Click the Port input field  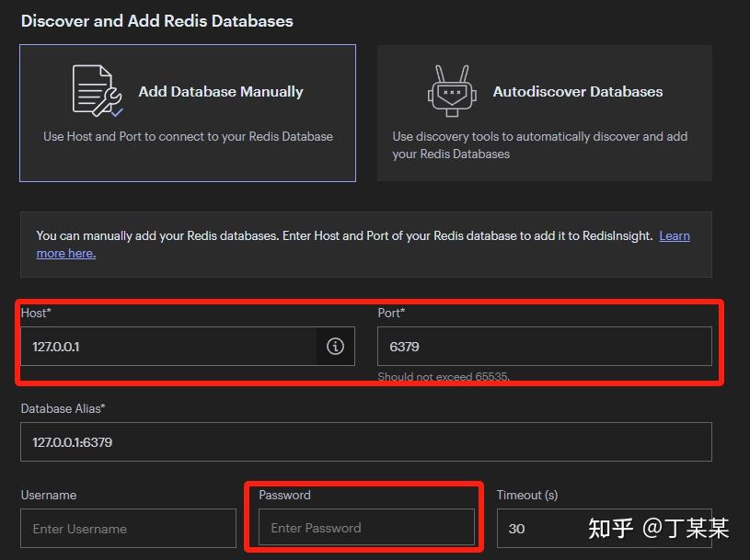544,346
